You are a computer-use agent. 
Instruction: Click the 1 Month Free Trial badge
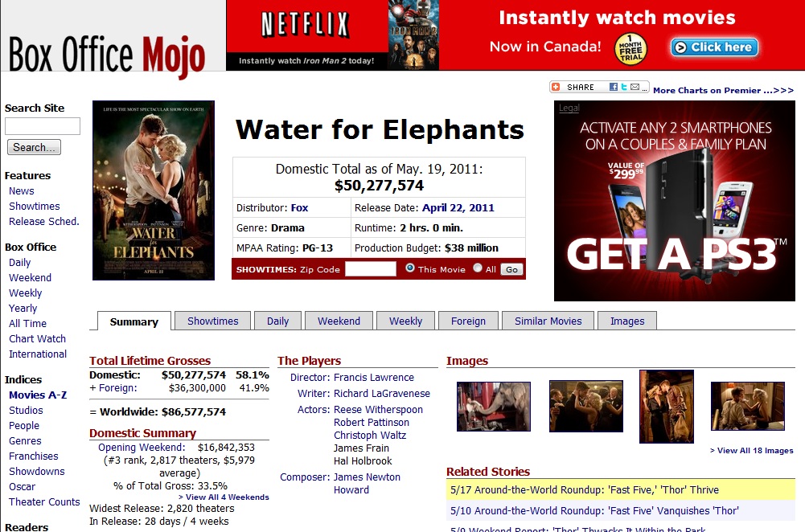pyautogui.click(x=630, y=49)
